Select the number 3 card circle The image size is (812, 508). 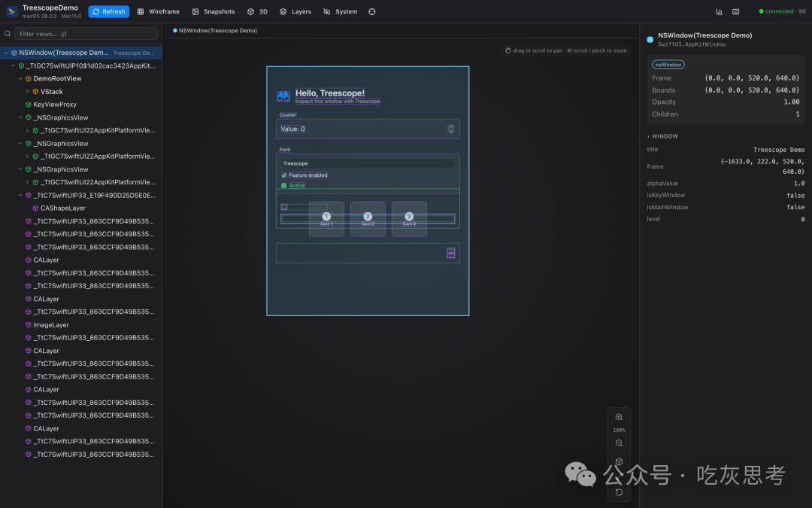coord(409,216)
